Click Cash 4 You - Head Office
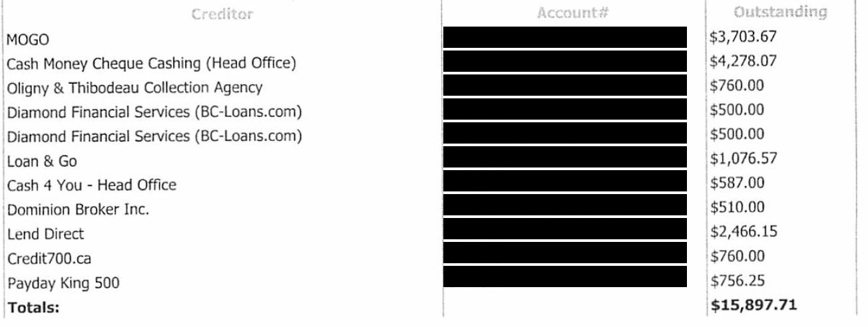 (92, 185)
